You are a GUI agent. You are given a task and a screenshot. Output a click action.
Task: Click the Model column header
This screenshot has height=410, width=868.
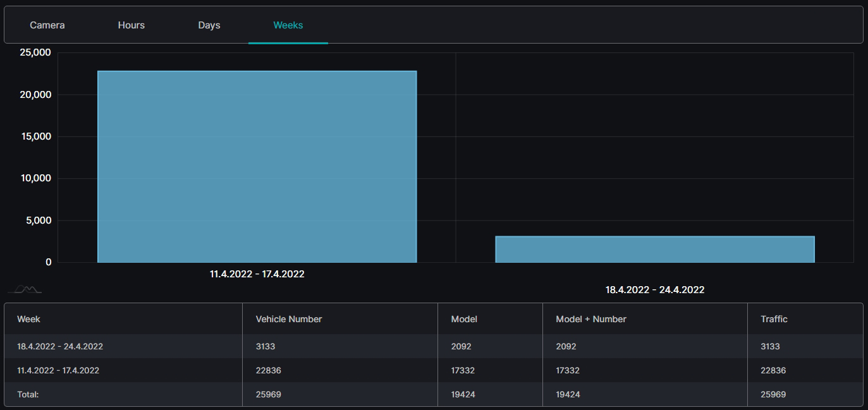point(464,319)
